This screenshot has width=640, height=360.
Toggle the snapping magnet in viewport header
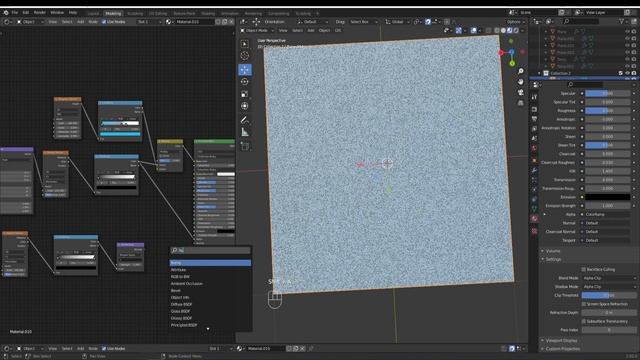pyautogui.click(x=427, y=22)
